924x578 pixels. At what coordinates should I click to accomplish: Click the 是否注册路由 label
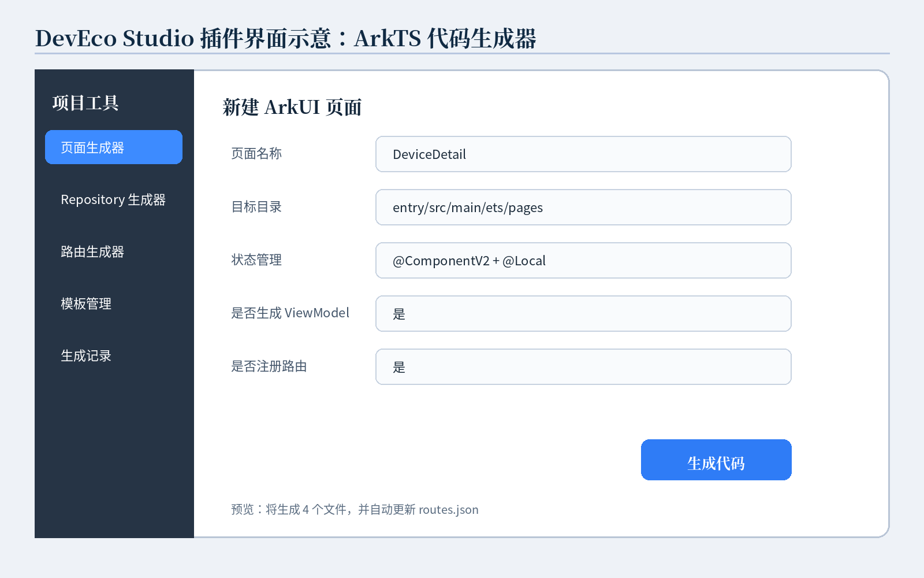(269, 366)
